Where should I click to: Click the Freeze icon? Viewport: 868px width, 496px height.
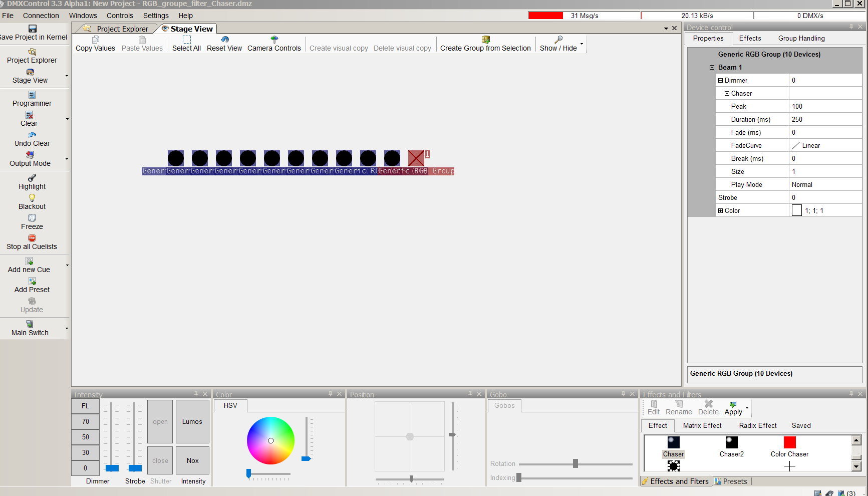(32, 218)
